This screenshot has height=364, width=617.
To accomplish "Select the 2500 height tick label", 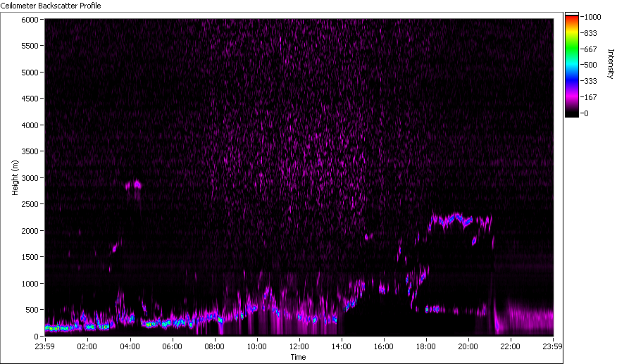I will (x=30, y=204).
